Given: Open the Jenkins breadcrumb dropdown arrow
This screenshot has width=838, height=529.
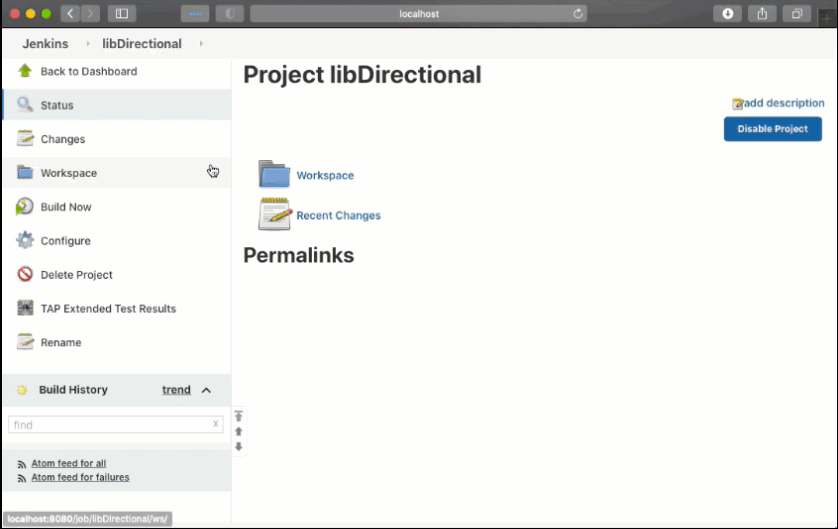Looking at the screenshot, I should (87, 44).
